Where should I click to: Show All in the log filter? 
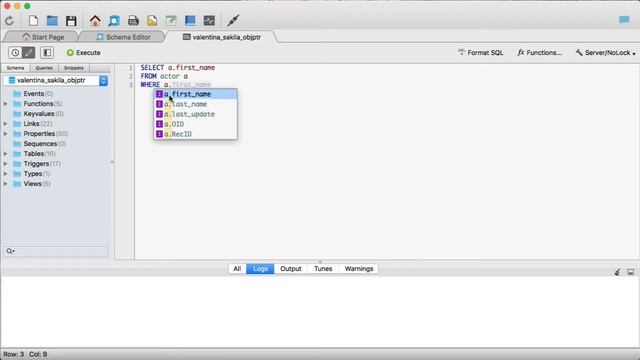click(237, 269)
